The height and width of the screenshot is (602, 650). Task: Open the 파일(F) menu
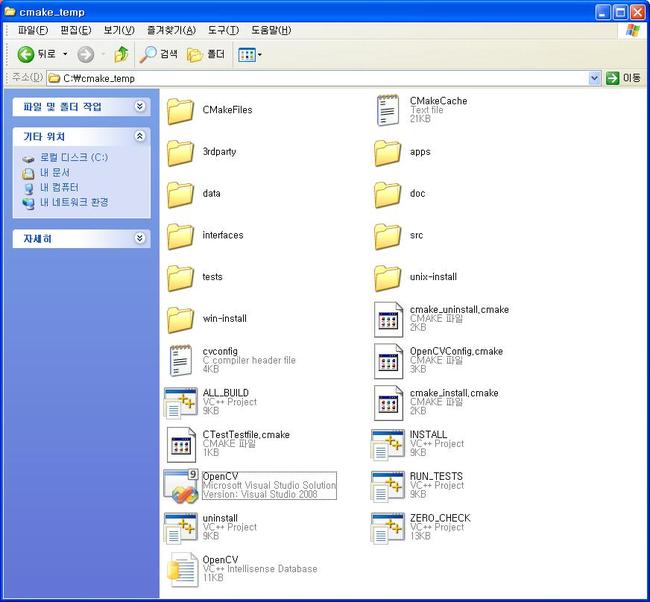pos(33,30)
